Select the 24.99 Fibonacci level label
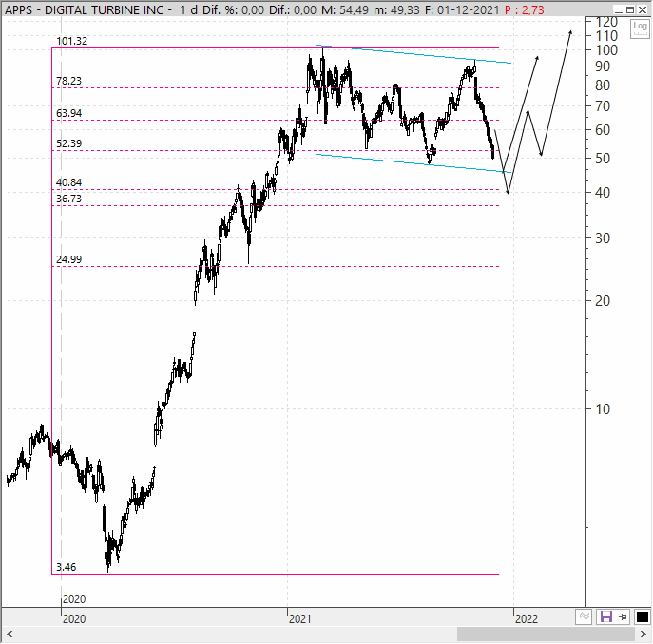This screenshot has height=644, width=653. (68, 259)
